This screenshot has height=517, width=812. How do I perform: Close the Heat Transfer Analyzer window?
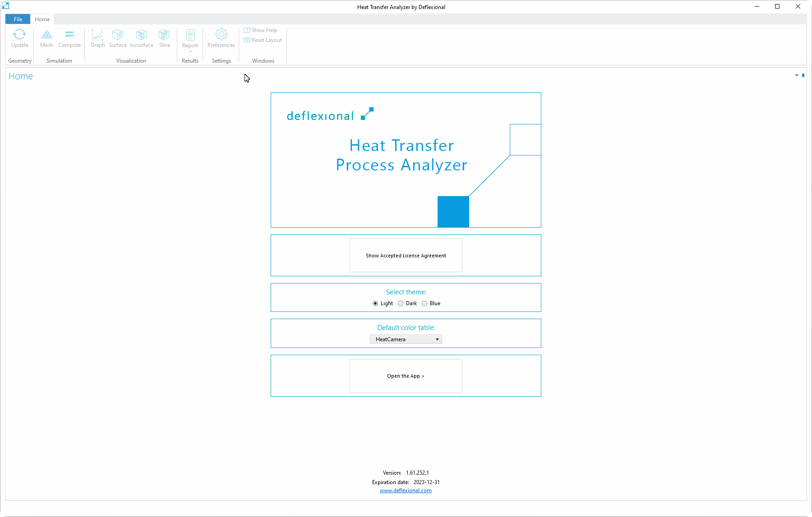pyautogui.click(x=798, y=6)
